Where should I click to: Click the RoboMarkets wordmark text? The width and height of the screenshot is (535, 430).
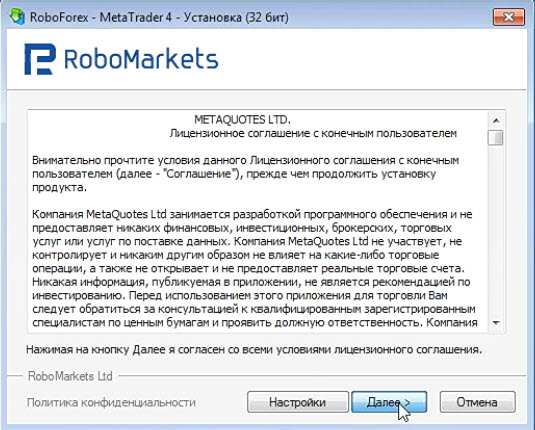141,59
